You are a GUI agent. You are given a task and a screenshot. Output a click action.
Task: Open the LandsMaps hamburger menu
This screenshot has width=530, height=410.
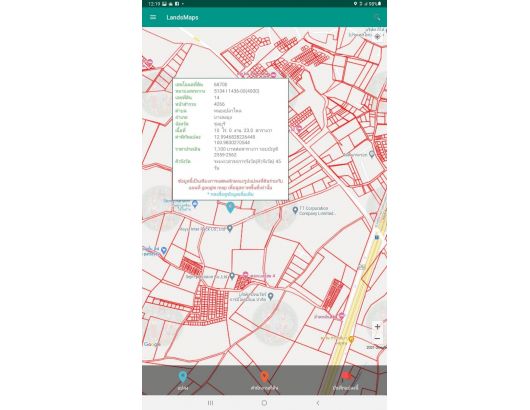153,17
